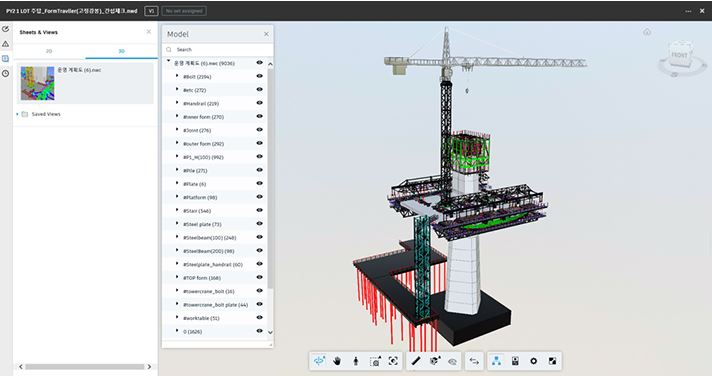The image size is (712, 376).
Task: Expand the #outer form (292) node
Action: 177,143
